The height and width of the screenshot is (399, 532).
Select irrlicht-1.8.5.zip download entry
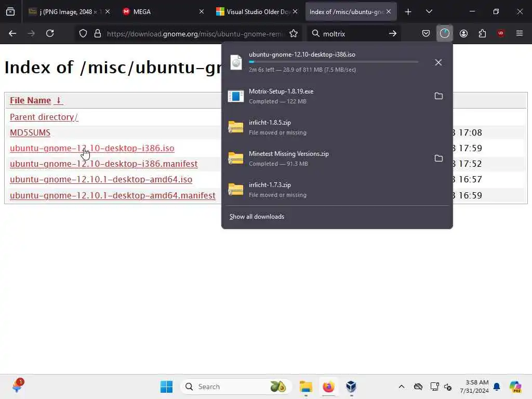(x=337, y=128)
